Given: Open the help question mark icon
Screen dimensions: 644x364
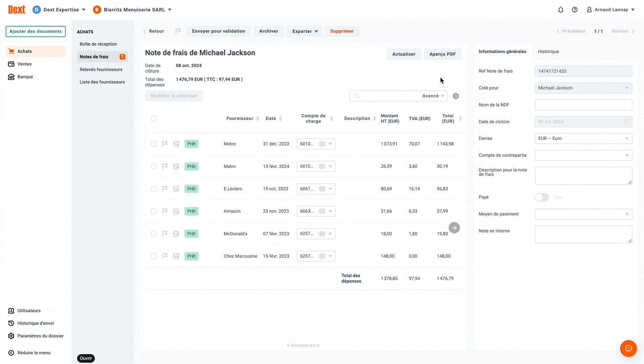Looking at the screenshot, I should [x=575, y=10].
